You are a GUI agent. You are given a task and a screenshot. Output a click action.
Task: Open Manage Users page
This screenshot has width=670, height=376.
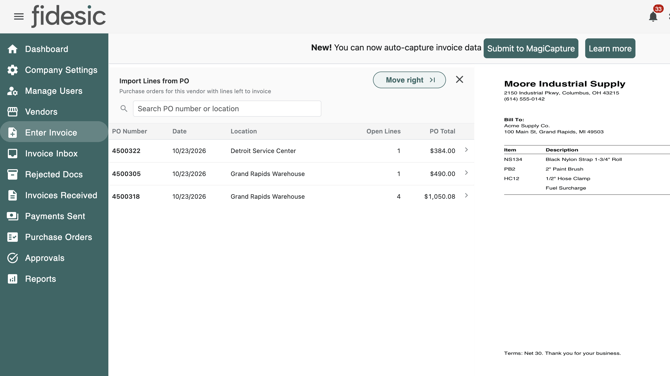(53, 91)
